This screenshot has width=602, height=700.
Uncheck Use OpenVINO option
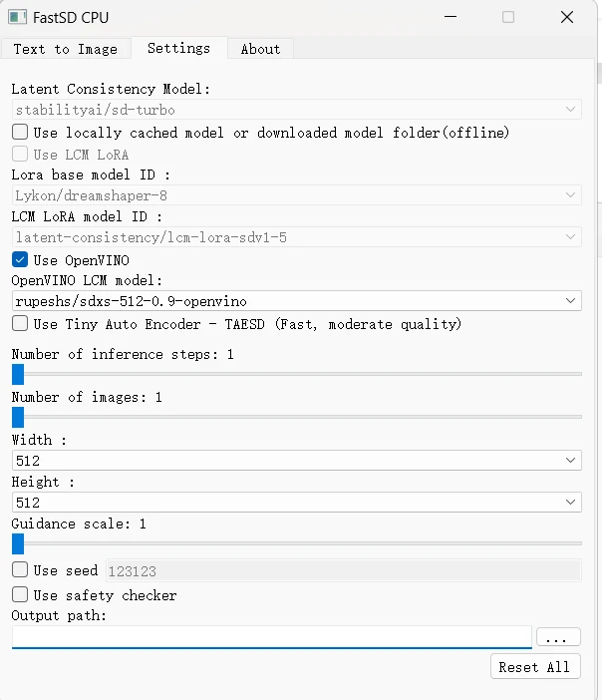click(x=20, y=260)
